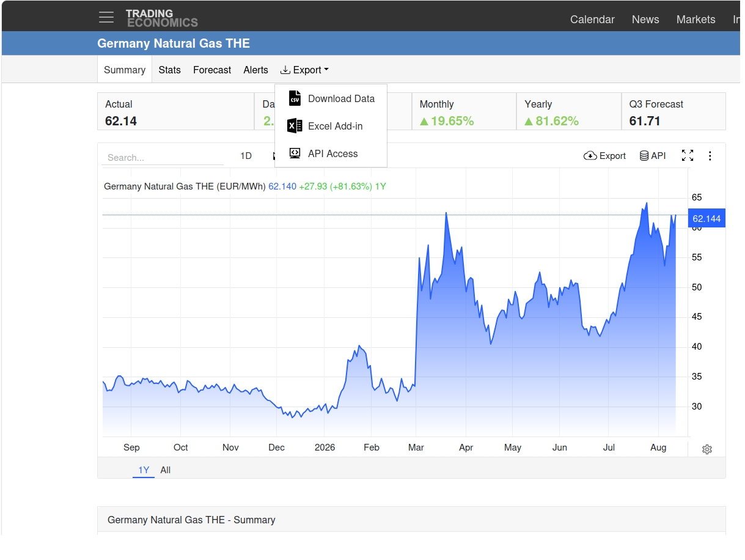Go to the Markets page

click(695, 20)
